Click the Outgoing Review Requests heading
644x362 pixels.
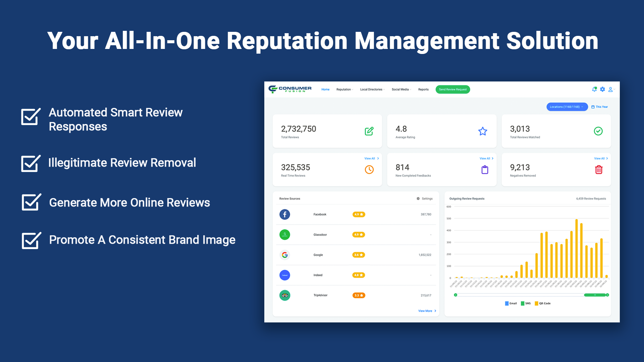click(x=467, y=199)
